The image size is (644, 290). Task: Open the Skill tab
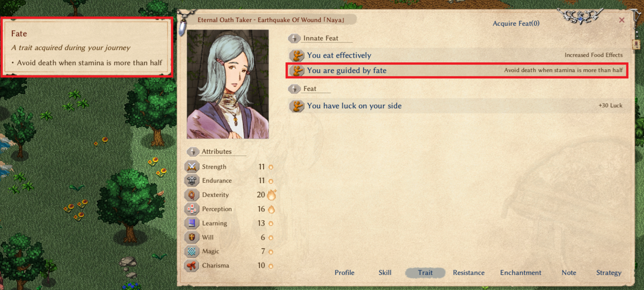(x=385, y=273)
